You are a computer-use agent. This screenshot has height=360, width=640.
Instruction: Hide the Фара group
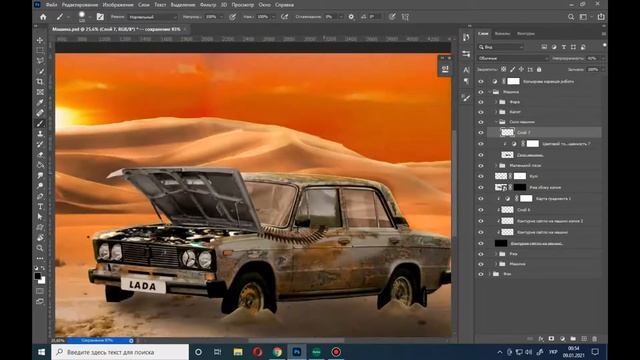[481, 102]
